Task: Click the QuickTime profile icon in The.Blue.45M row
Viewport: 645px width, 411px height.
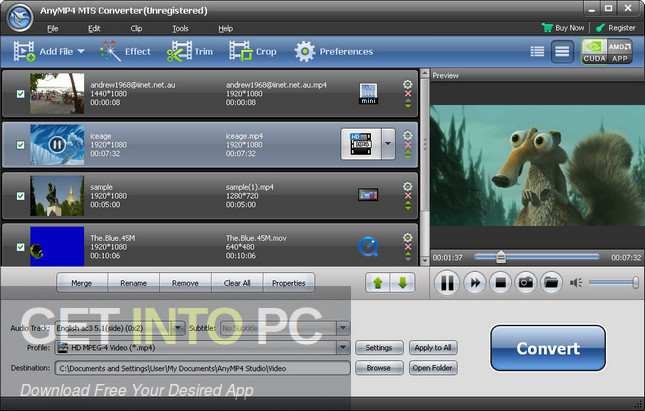Action: (368, 246)
